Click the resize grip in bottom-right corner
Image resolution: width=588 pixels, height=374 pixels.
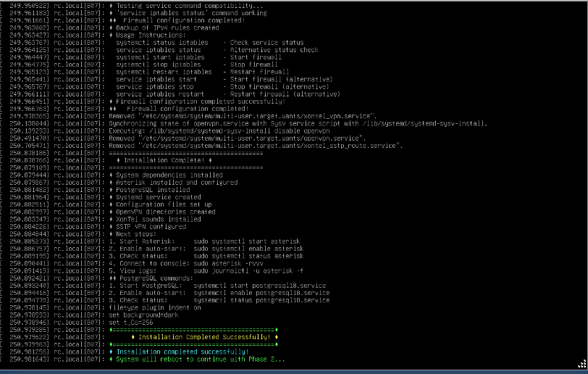point(583,365)
